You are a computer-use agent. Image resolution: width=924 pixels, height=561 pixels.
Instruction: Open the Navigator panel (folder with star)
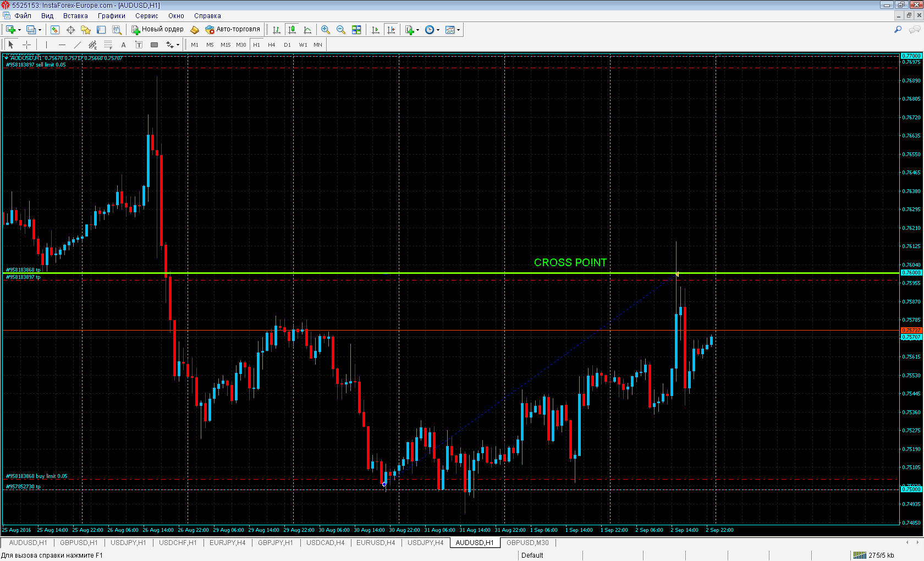(85, 30)
